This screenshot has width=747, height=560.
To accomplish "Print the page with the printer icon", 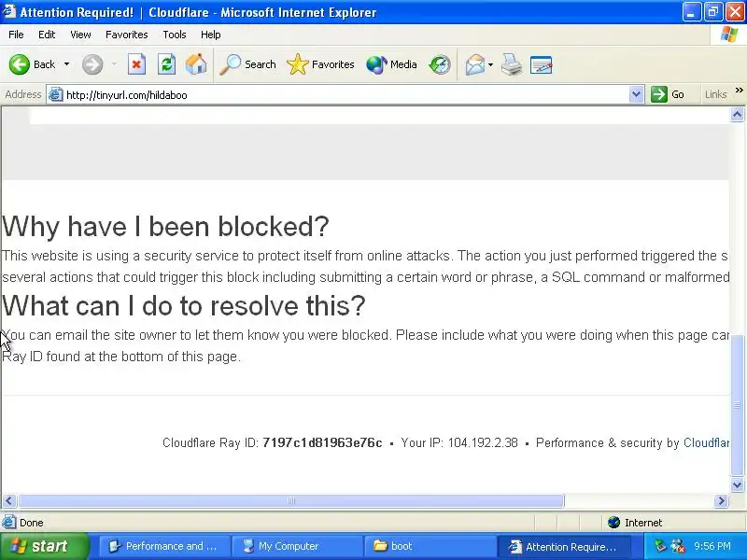I will tap(512, 64).
